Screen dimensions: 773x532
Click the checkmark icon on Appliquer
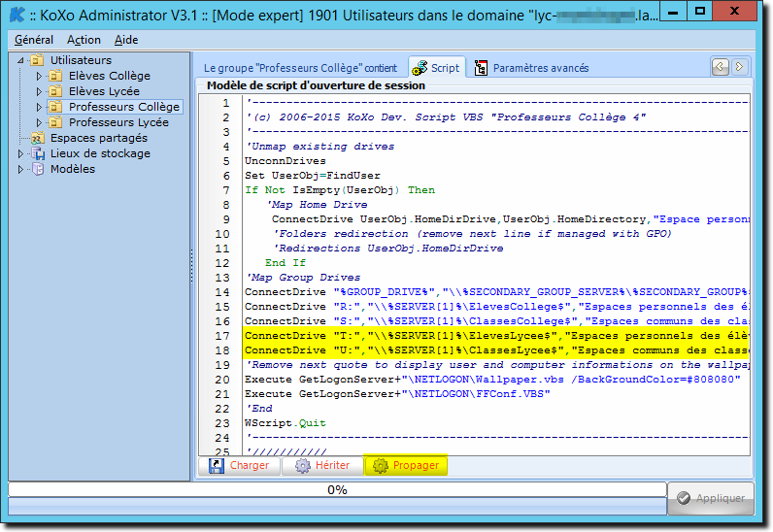click(x=684, y=498)
